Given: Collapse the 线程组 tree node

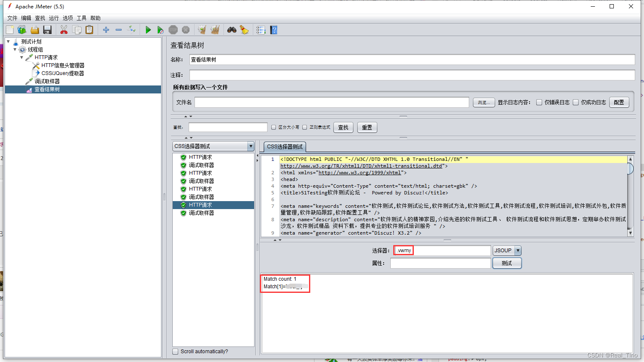Looking at the screenshot, I should pos(15,49).
